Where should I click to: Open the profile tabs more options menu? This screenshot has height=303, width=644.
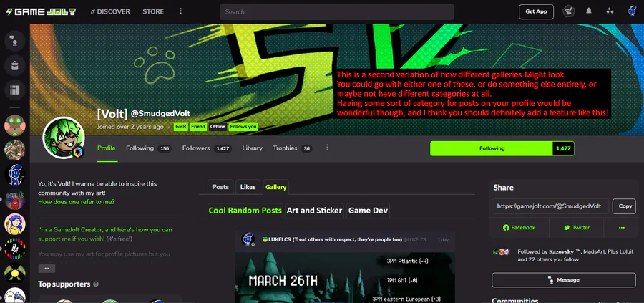(327, 147)
